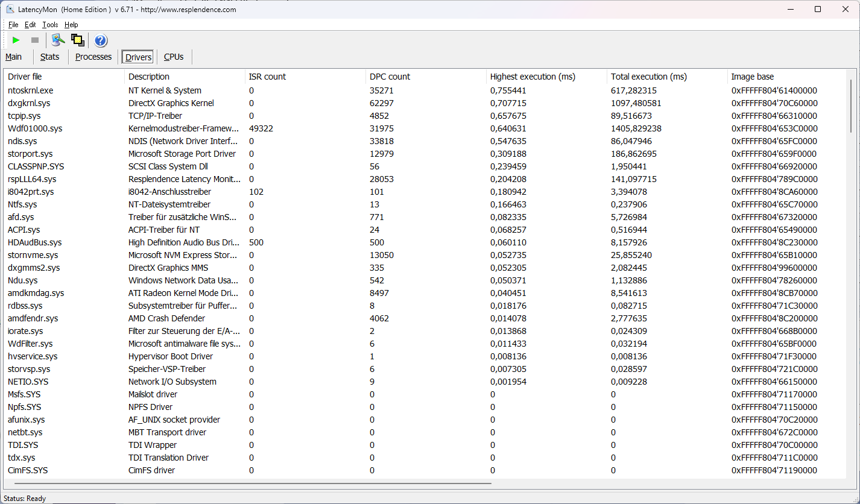Switch to the CPUs tab
The height and width of the screenshot is (504, 860).
coord(174,57)
